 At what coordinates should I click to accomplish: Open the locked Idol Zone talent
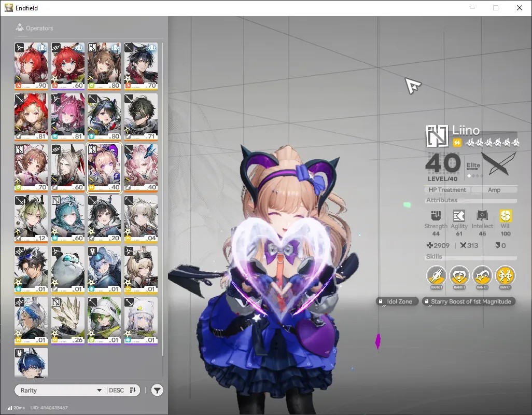[x=397, y=301]
